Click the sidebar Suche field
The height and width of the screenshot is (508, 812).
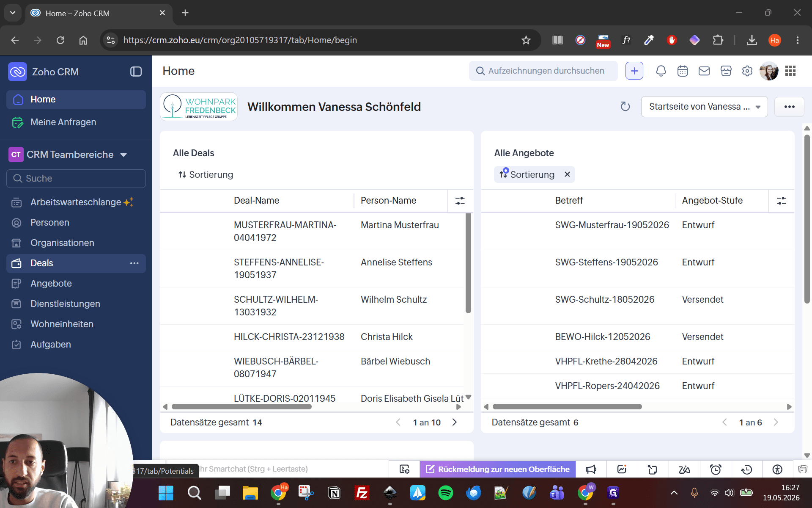coord(76,179)
